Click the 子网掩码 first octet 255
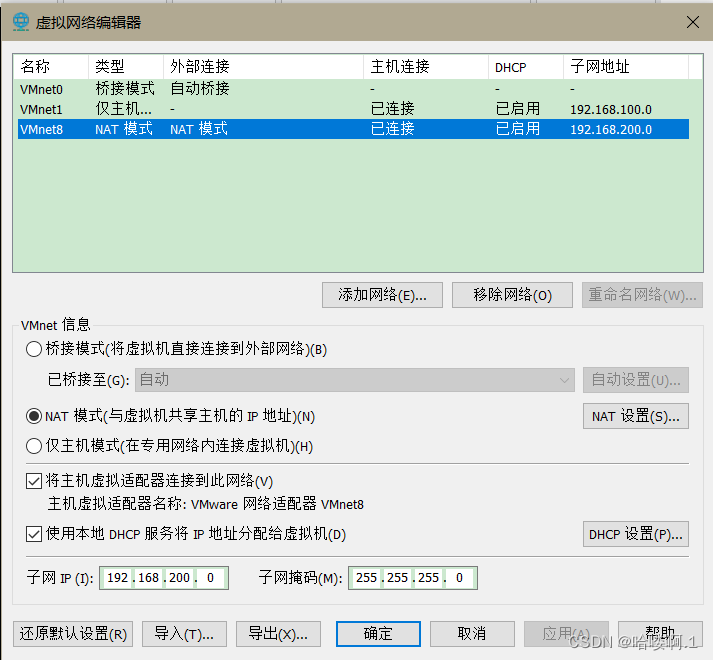 point(366,578)
